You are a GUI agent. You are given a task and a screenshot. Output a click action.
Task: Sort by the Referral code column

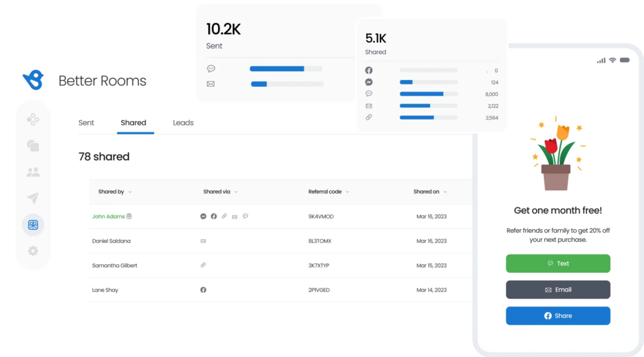(x=329, y=191)
